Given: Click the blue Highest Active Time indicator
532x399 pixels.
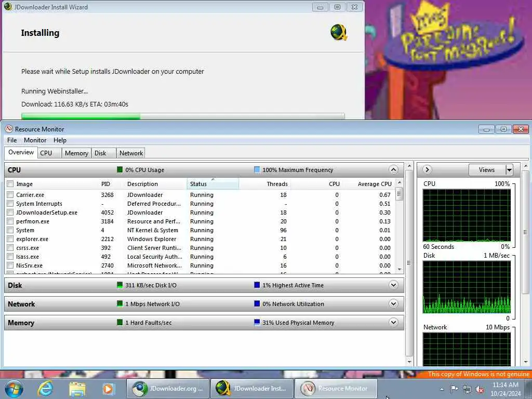Looking at the screenshot, I should [257, 285].
